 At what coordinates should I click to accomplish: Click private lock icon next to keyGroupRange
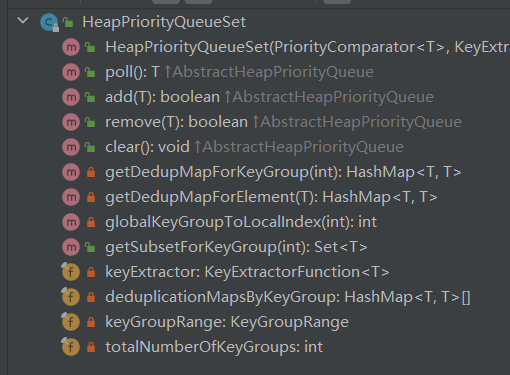(x=91, y=322)
